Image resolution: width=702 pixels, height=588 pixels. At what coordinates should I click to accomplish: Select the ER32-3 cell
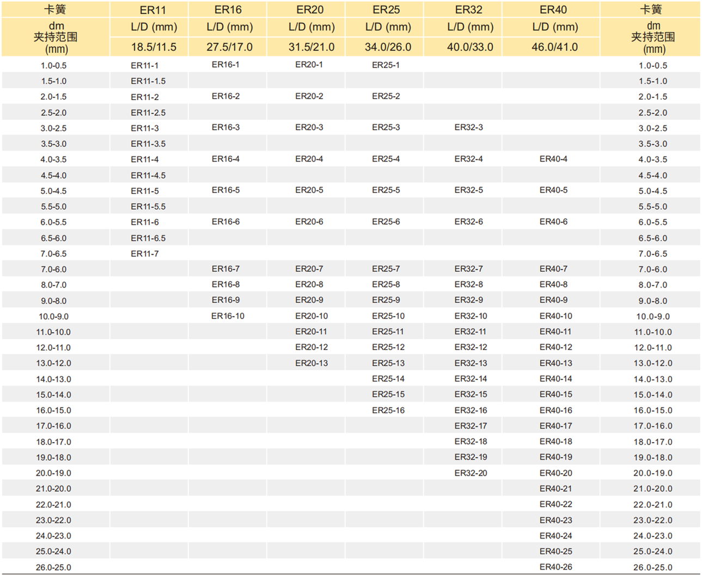[x=468, y=127]
